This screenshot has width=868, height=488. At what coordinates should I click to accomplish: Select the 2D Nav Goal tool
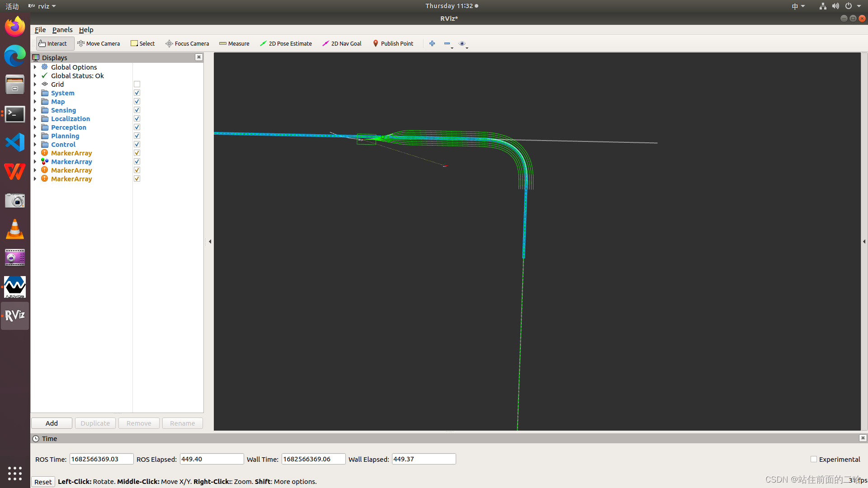click(x=342, y=43)
